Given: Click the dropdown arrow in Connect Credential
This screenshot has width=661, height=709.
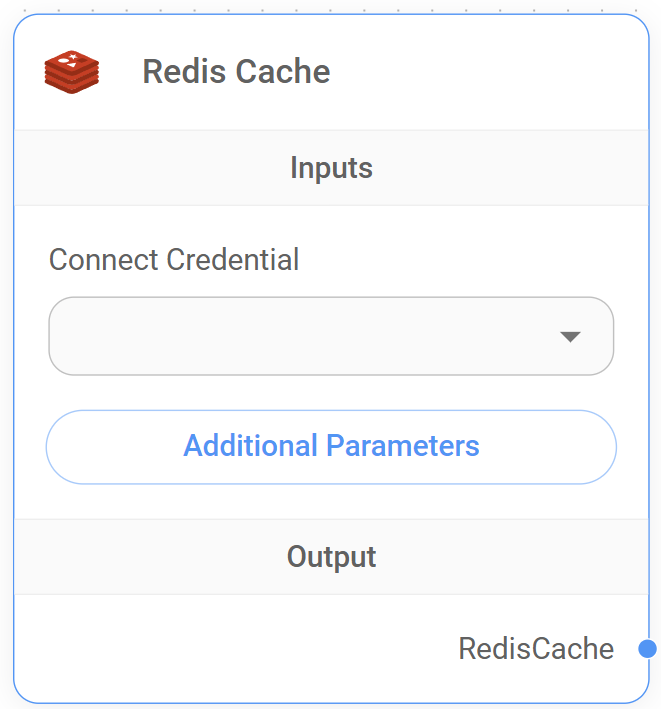Looking at the screenshot, I should (x=570, y=337).
